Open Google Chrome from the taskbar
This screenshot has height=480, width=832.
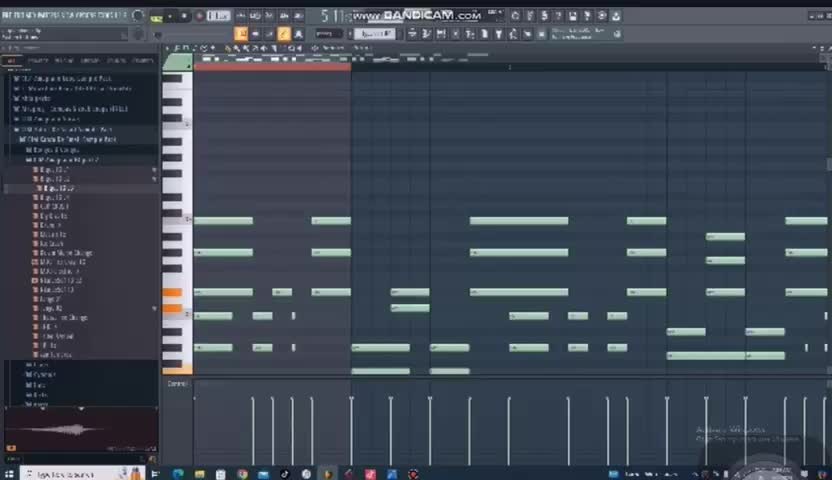pyautogui.click(x=242, y=474)
